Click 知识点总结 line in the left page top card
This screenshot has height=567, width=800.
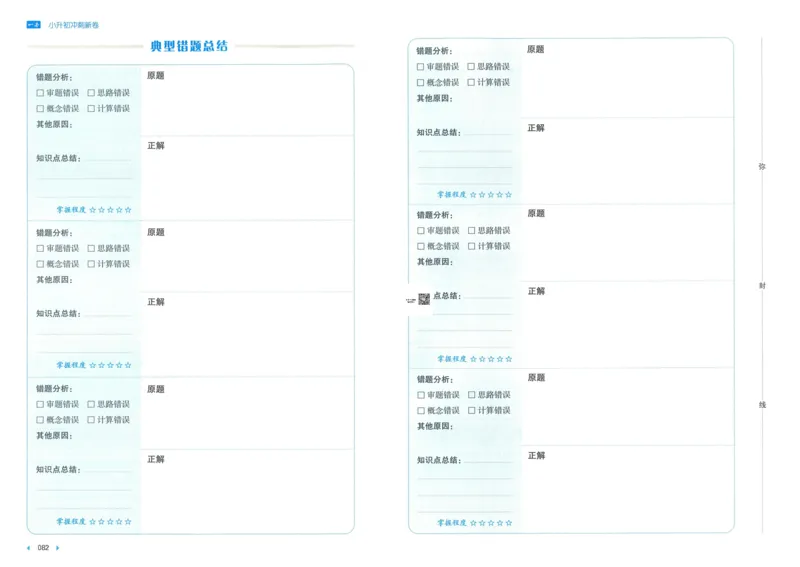[x=107, y=161]
